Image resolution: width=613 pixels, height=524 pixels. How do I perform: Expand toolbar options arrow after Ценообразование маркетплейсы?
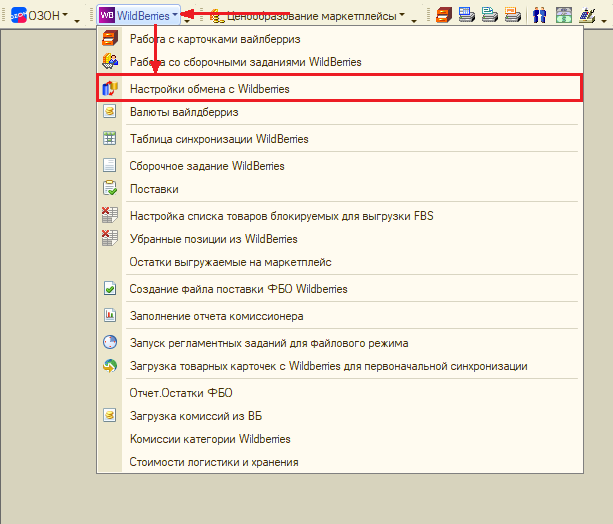pos(414,20)
